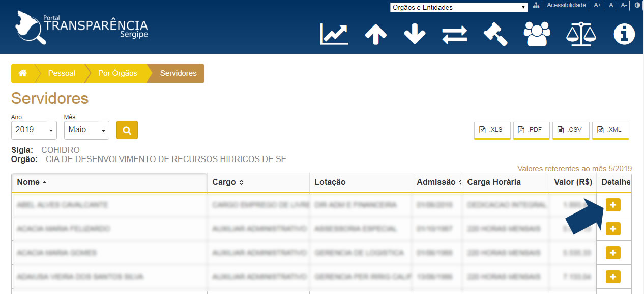Image resolution: width=644 pixels, height=294 pixels.
Task: Export table as .XLS
Action: (491, 130)
